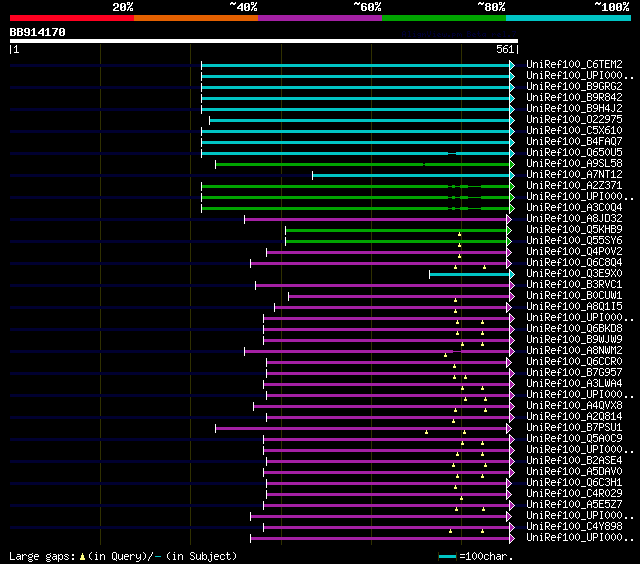
Task: Click the green alignment bar for Q5KHB9
Action: pos(396,231)
